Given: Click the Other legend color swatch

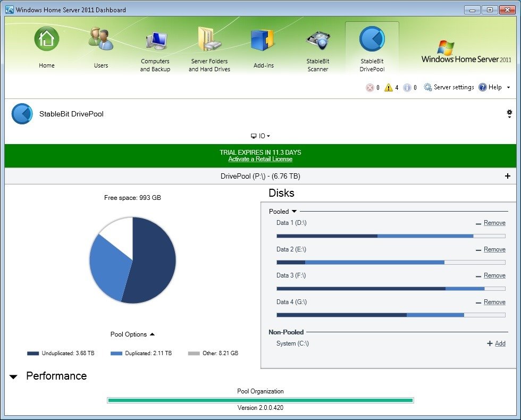Looking at the screenshot, I should 194,354.
